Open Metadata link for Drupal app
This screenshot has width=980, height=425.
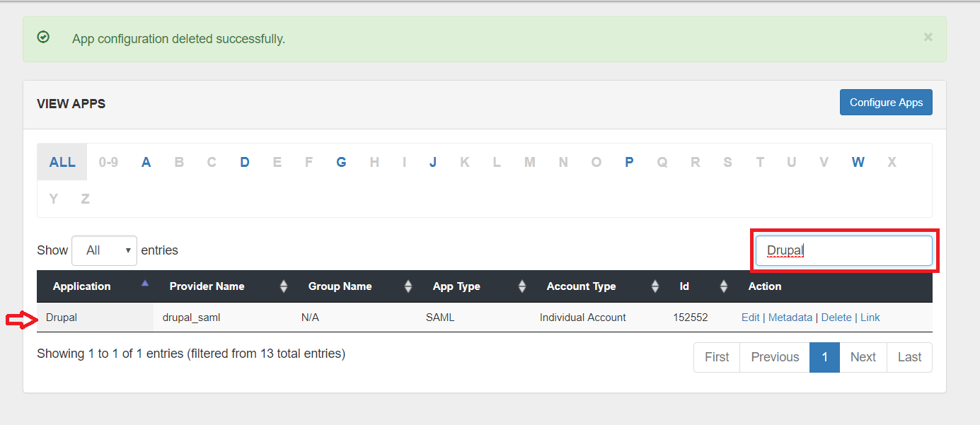(x=790, y=318)
